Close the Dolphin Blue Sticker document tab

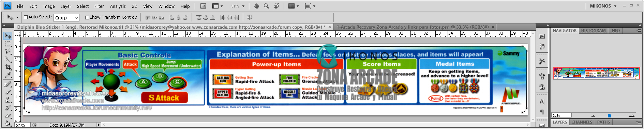(x=330, y=27)
